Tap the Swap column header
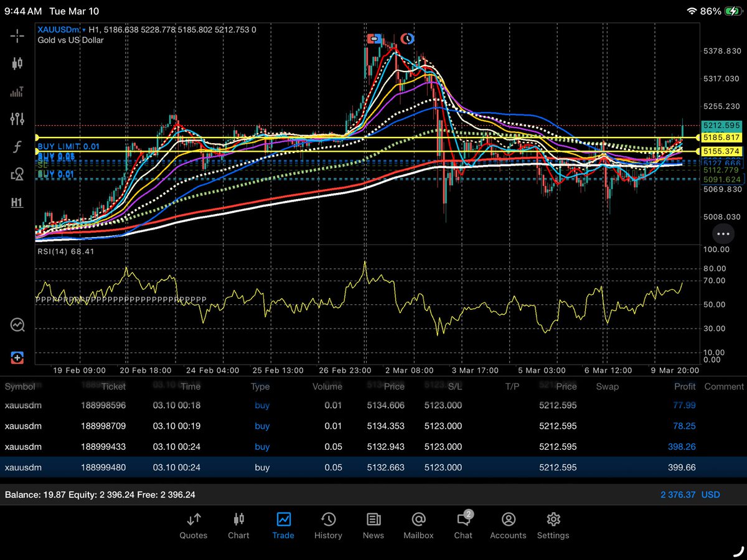The height and width of the screenshot is (560, 747). coord(608,386)
